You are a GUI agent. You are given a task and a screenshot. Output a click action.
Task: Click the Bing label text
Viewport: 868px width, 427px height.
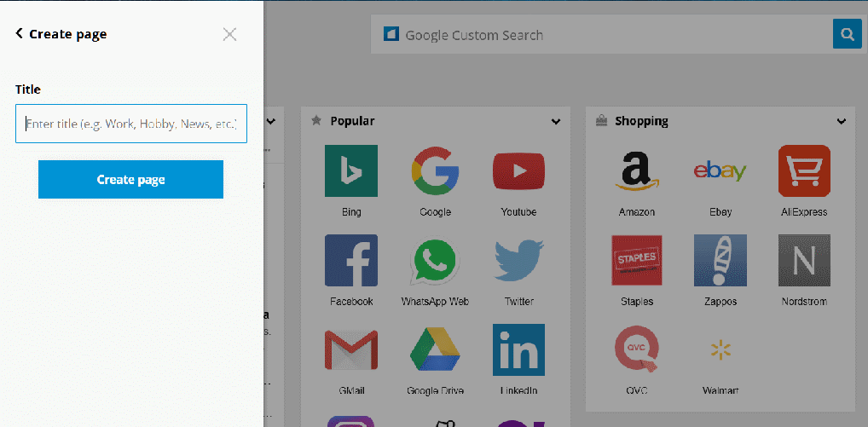(351, 212)
